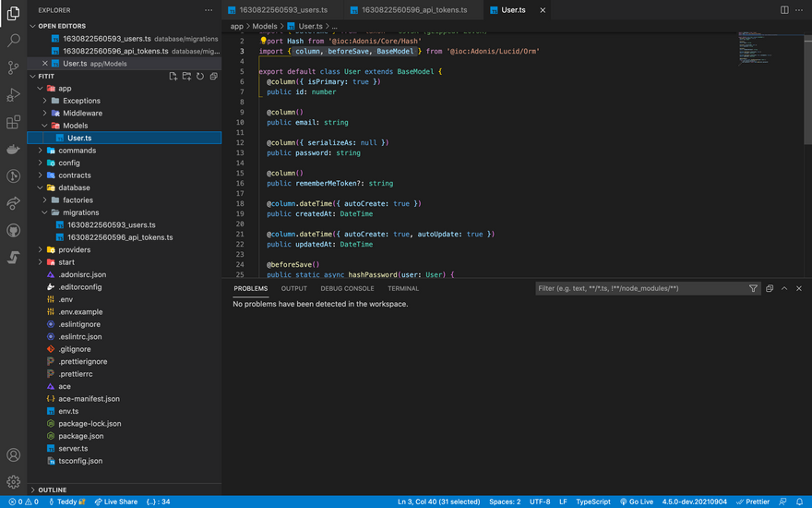Screen dimensions: 812x508
Task: Expand the Exceptions folder
Action: (81, 101)
